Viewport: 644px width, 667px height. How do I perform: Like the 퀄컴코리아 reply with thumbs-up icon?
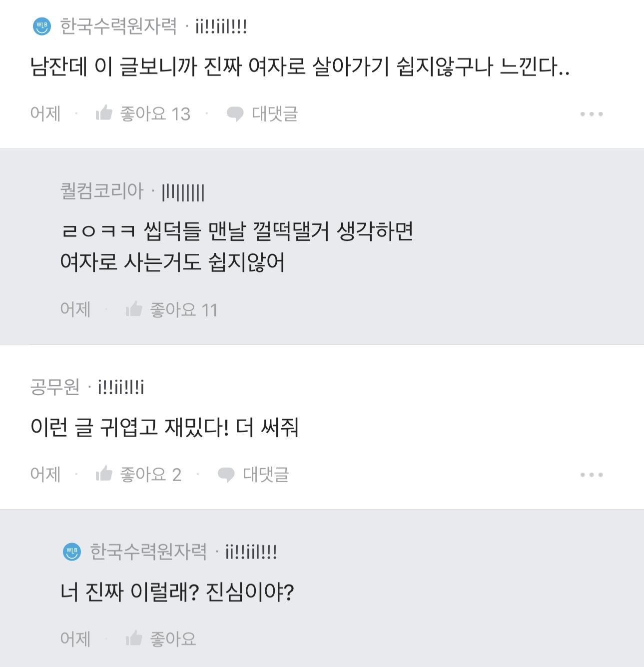click(134, 309)
